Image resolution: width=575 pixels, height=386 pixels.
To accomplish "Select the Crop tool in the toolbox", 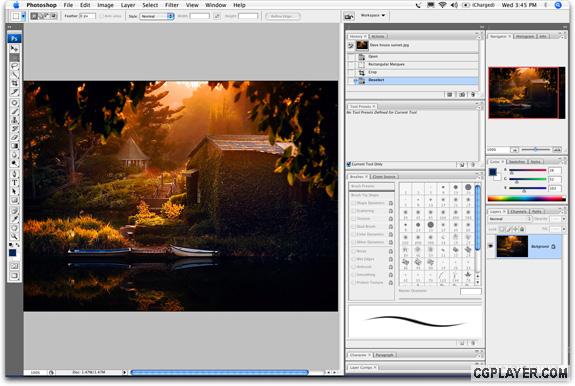I will coord(14,84).
